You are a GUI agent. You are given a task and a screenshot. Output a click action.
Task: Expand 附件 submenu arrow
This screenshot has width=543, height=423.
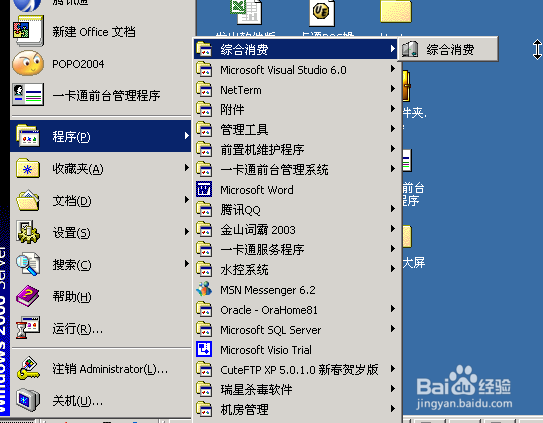(x=393, y=109)
